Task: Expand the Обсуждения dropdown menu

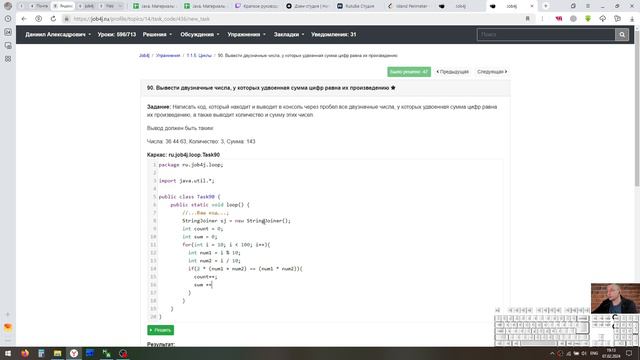Action: 200,35
